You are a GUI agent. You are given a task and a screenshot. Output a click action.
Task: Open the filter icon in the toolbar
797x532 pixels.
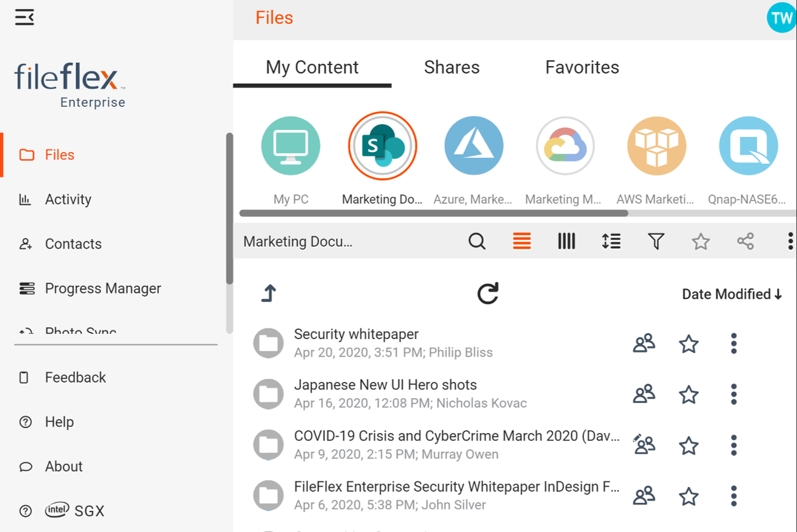click(x=655, y=241)
